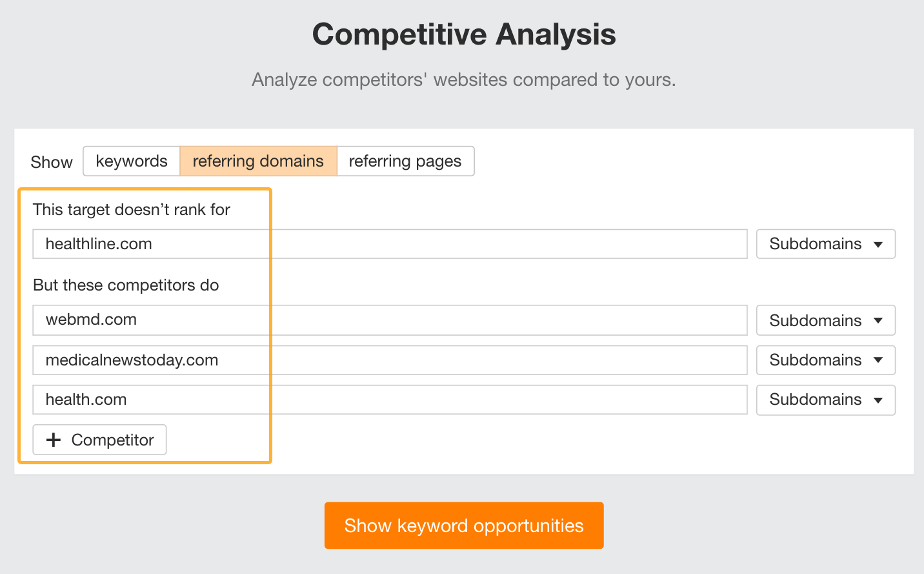Click the chevron on health.com Subdomains selector

(x=876, y=400)
